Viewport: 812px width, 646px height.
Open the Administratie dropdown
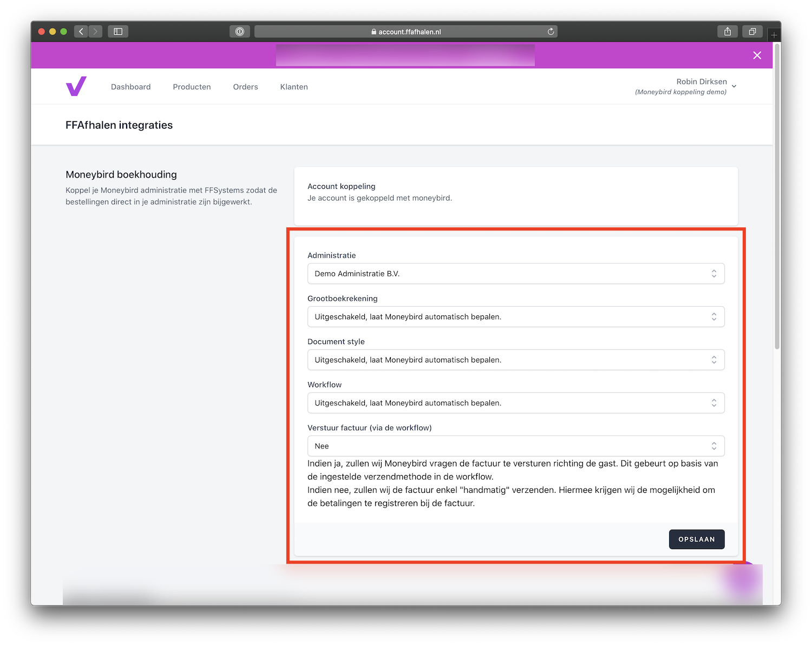pyautogui.click(x=516, y=274)
